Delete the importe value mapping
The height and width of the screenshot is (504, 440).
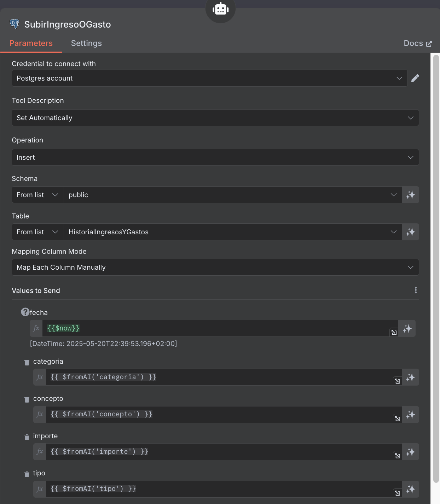coord(27,437)
